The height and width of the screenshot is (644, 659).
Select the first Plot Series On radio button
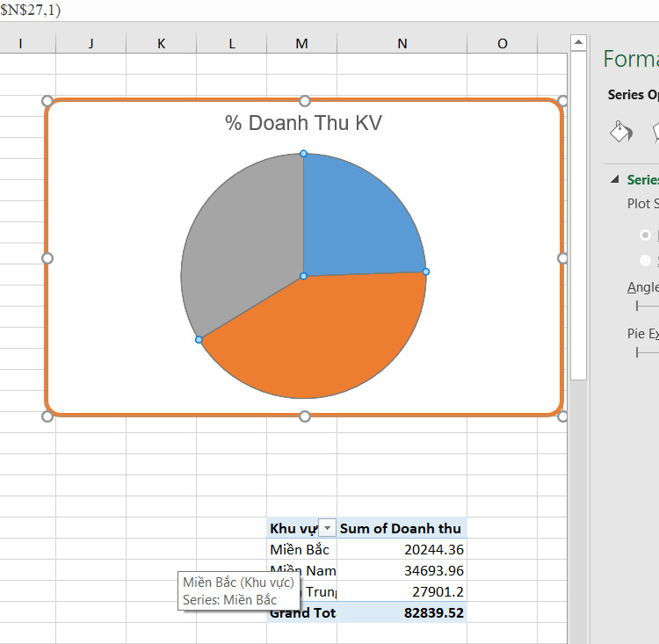click(645, 235)
